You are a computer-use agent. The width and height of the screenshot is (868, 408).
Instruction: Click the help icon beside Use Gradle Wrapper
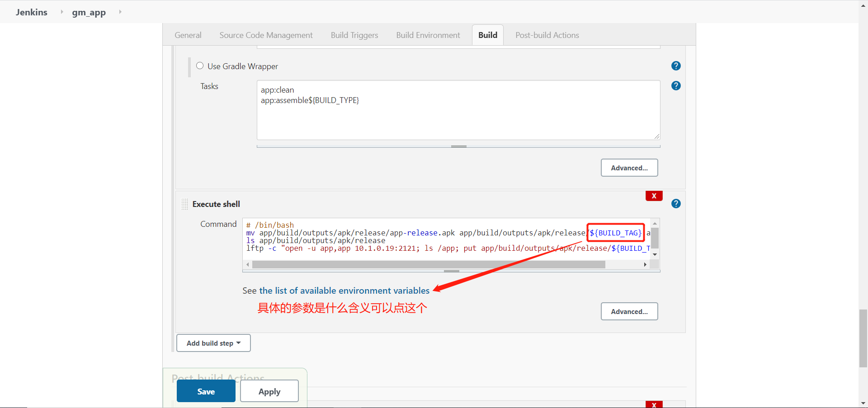(x=676, y=66)
